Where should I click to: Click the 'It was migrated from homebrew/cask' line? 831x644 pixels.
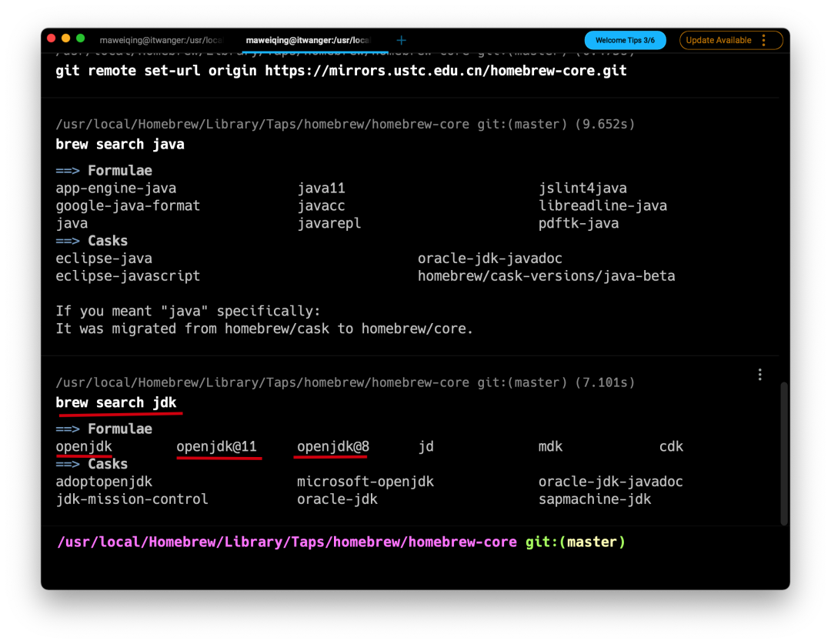pos(264,329)
